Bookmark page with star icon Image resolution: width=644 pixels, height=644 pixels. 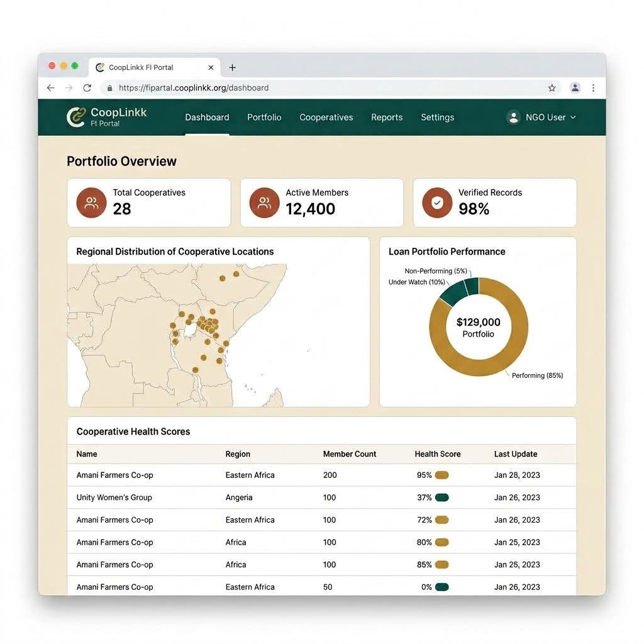click(x=552, y=88)
